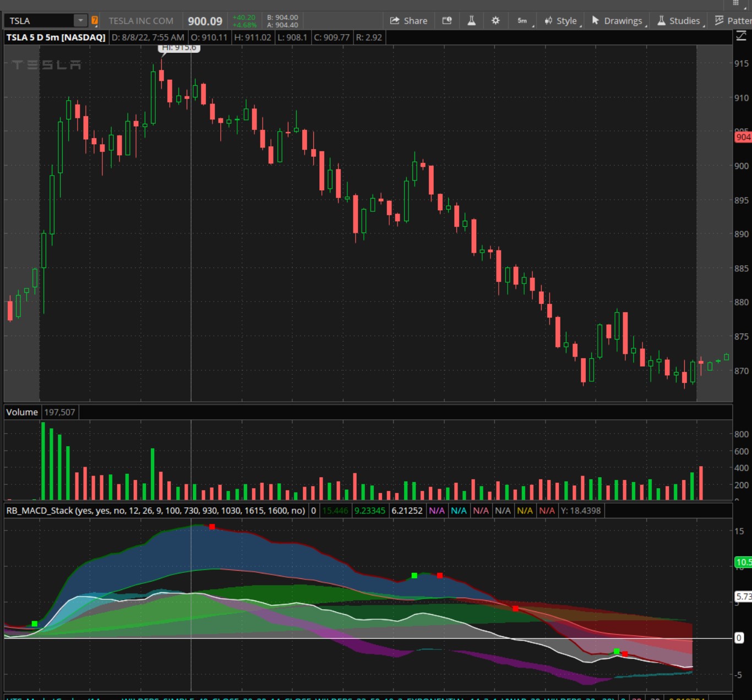
Task: Click the MACD value 15.446
Action: pos(335,511)
